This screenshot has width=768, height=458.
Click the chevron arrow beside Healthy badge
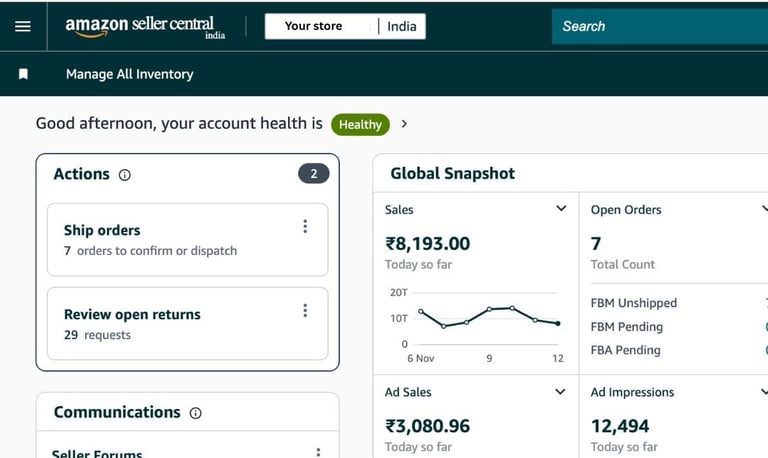404,124
